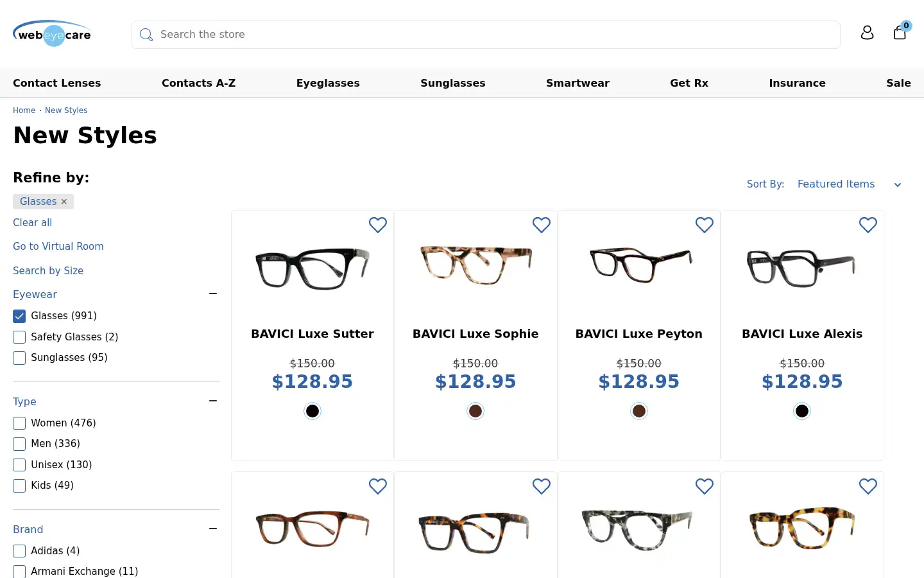924x578 pixels.
Task: Favorite BAVICI Luxe Alexis with heart icon
Action: [x=868, y=225]
